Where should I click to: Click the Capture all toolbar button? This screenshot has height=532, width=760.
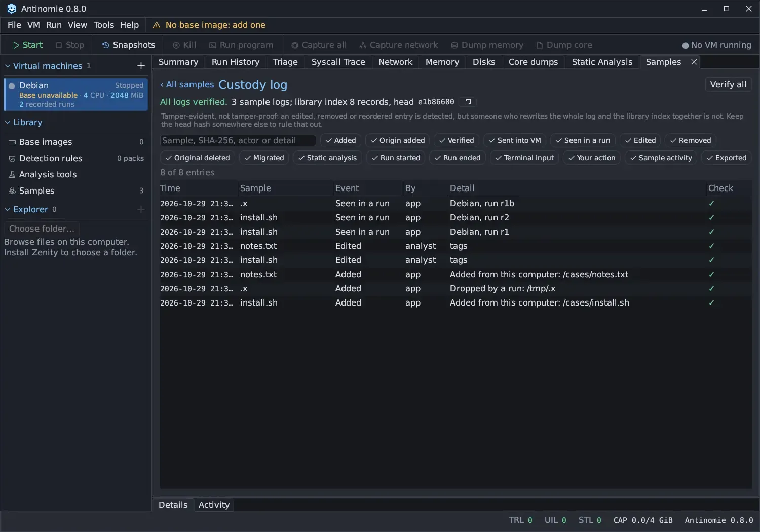(x=319, y=45)
